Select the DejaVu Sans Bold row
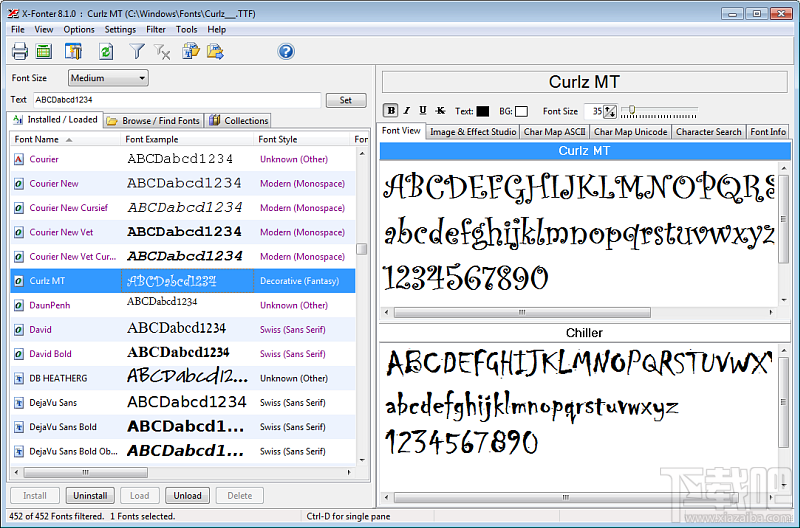The width and height of the screenshot is (800, 528). [183, 427]
